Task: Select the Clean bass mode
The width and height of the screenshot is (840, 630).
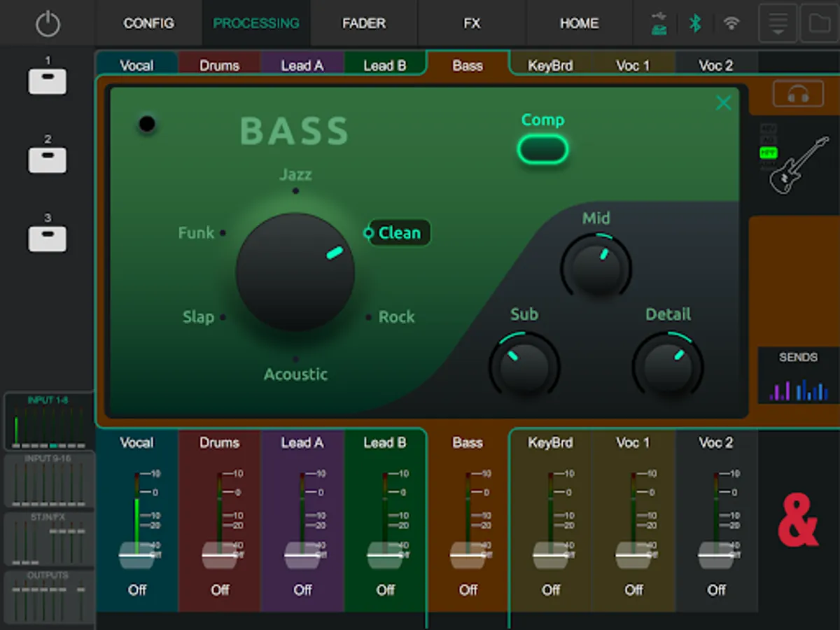Action: point(400,233)
